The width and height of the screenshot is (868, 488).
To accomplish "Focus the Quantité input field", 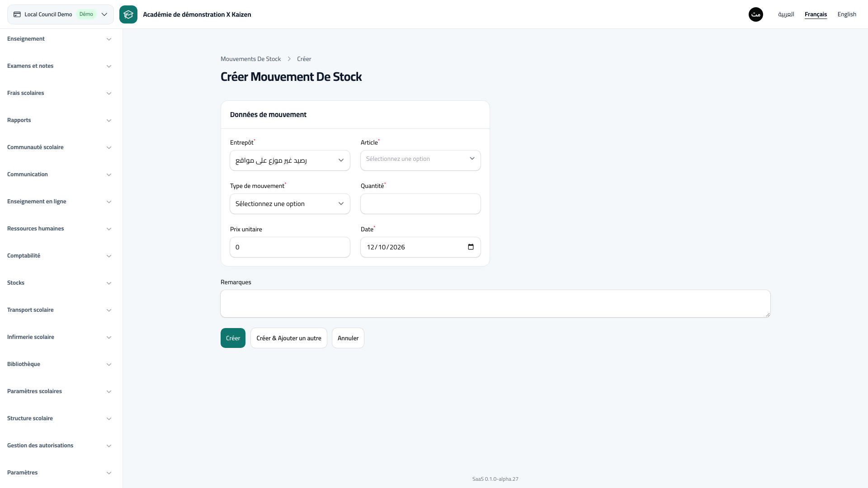I will pyautogui.click(x=420, y=204).
